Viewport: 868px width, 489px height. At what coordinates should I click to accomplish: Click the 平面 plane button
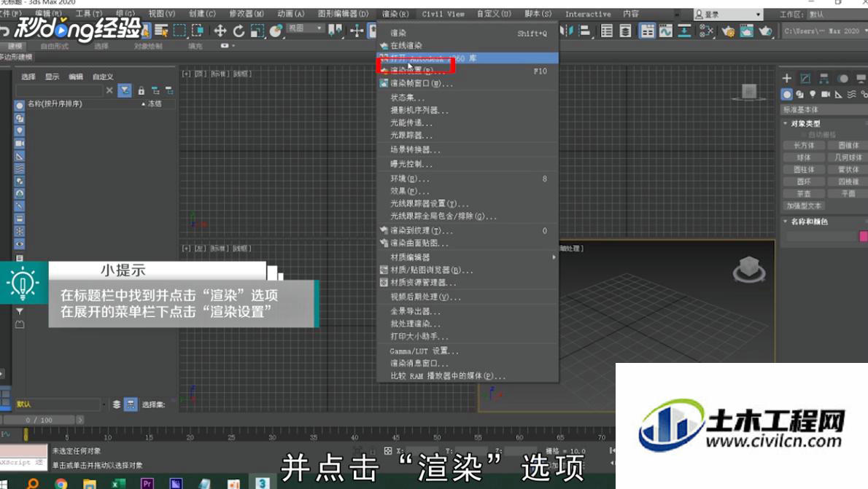[x=848, y=194]
